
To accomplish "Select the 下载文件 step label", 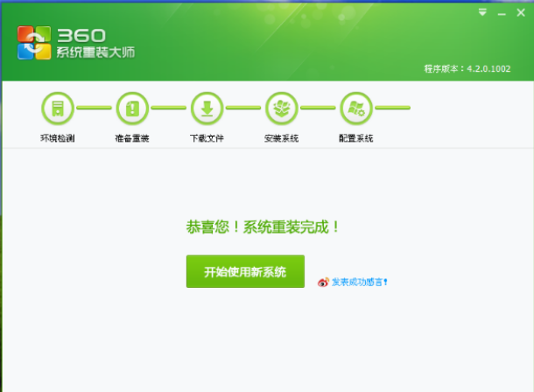I will pos(207,138).
